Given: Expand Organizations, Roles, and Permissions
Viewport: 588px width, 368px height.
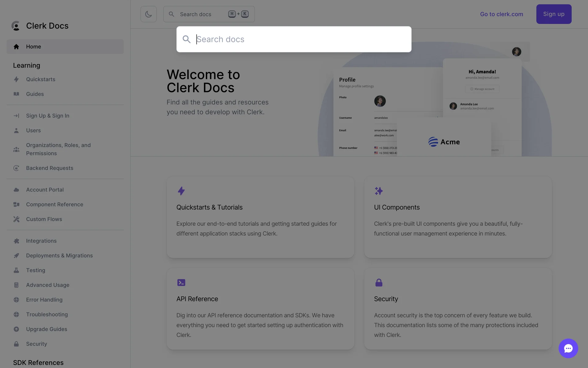Looking at the screenshot, I should tap(58, 149).
